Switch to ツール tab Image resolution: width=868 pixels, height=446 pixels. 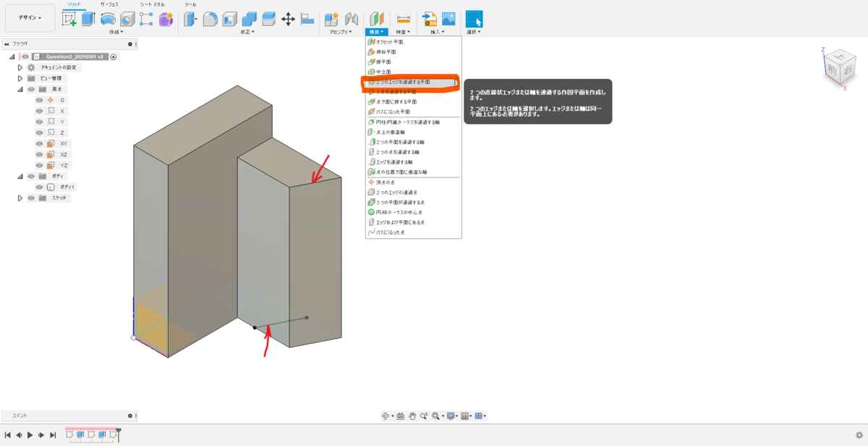pyautogui.click(x=190, y=4)
